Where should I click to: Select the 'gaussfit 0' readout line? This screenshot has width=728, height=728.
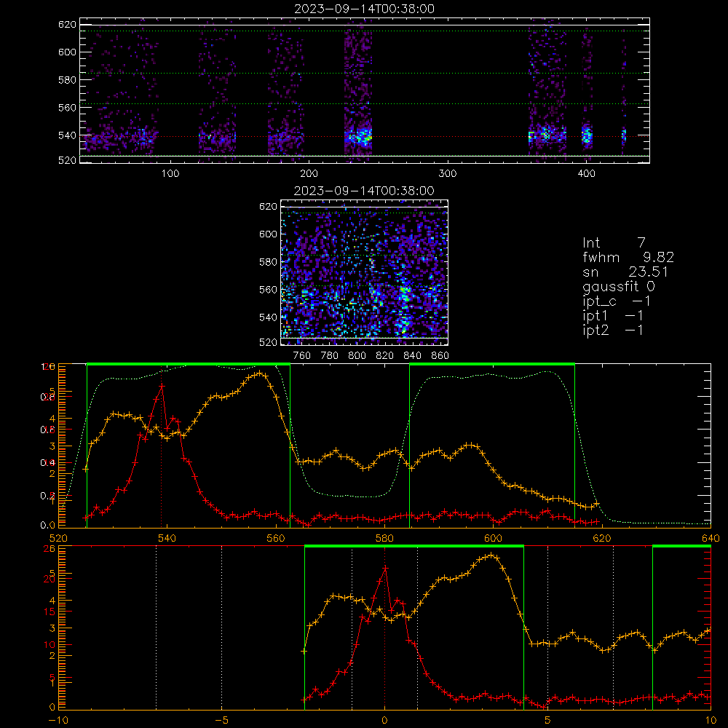pyautogui.click(x=619, y=286)
